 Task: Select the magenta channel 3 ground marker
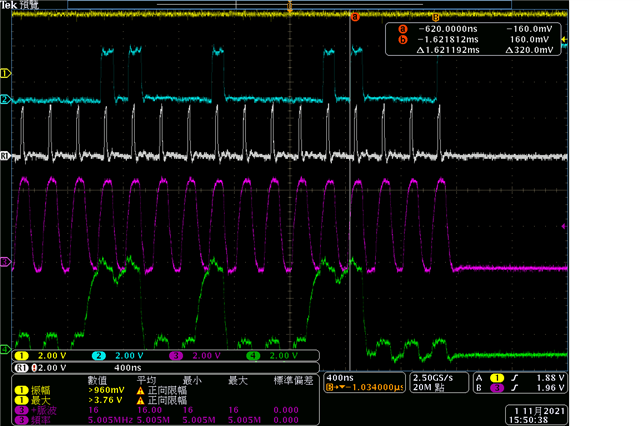click(5, 262)
